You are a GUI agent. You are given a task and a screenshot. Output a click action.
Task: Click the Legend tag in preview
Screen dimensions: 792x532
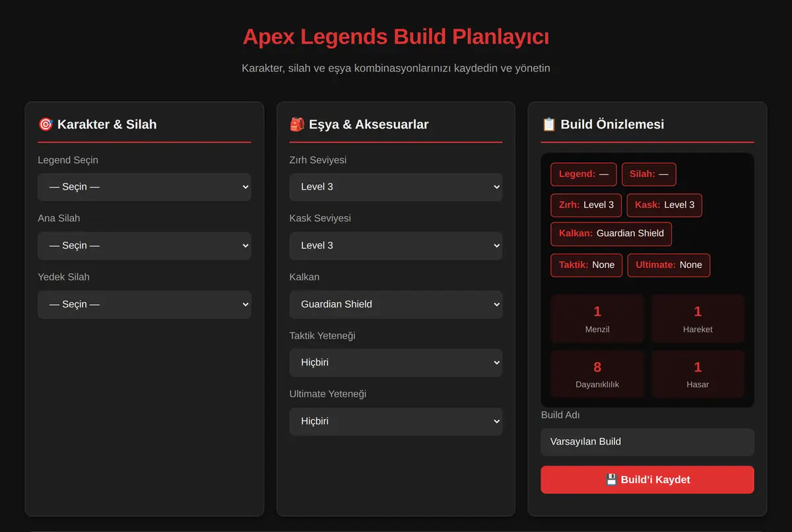(x=583, y=174)
